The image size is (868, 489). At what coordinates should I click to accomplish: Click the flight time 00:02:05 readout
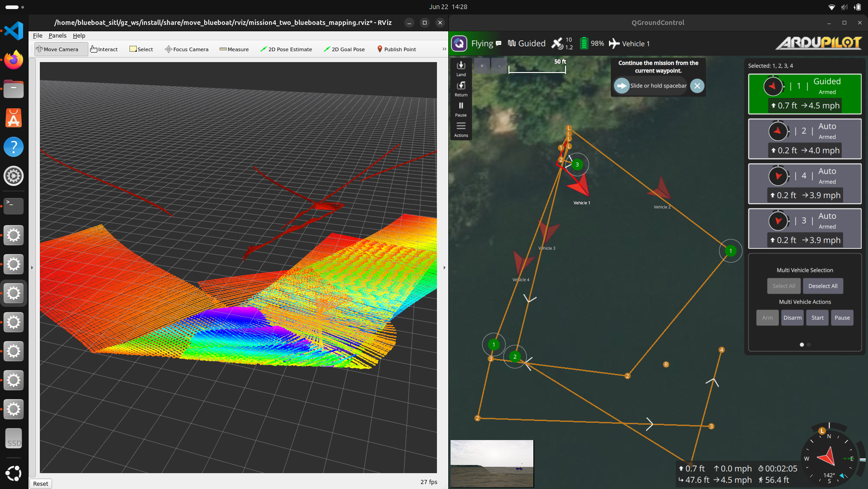point(778,469)
